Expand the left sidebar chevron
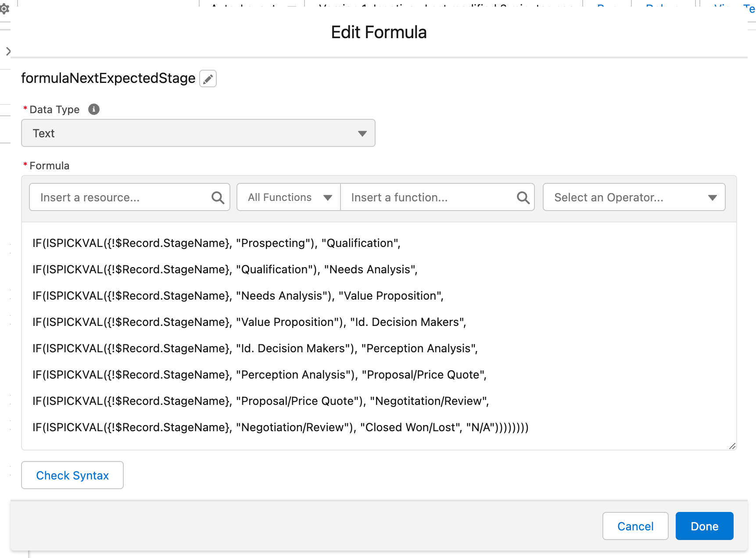The height and width of the screenshot is (558, 756). (8, 51)
